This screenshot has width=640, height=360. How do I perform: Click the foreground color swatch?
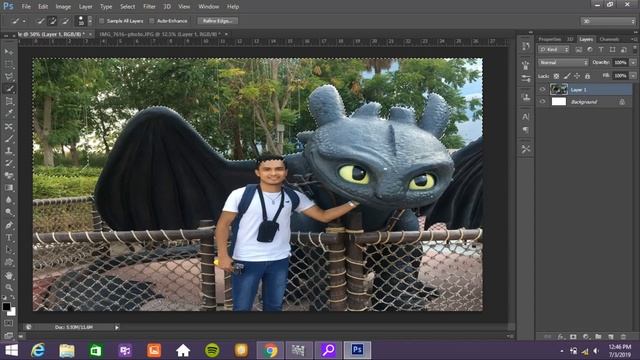click(6, 306)
